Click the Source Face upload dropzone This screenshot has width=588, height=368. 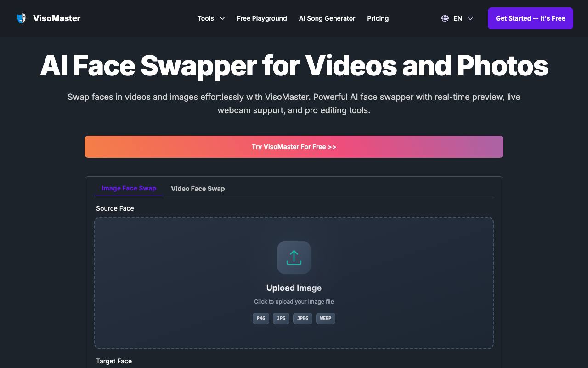pos(294,283)
